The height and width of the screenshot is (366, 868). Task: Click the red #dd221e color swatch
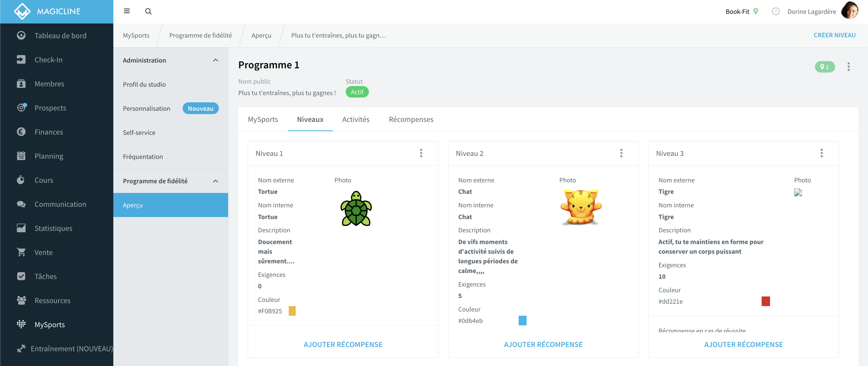(x=766, y=301)
